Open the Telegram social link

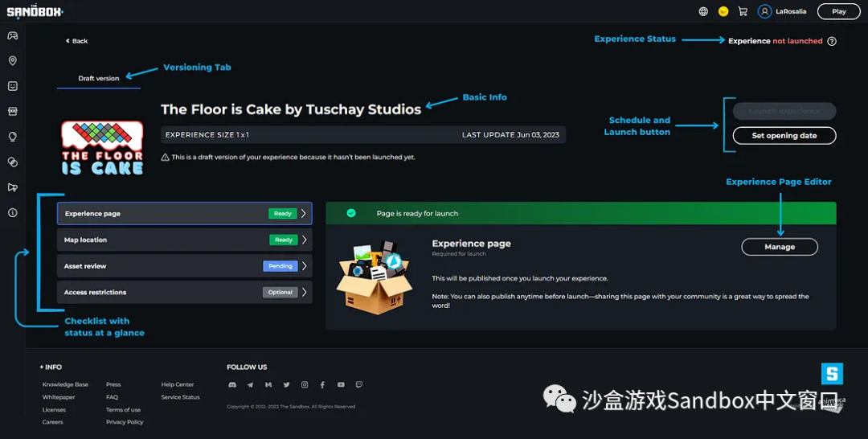250,385
